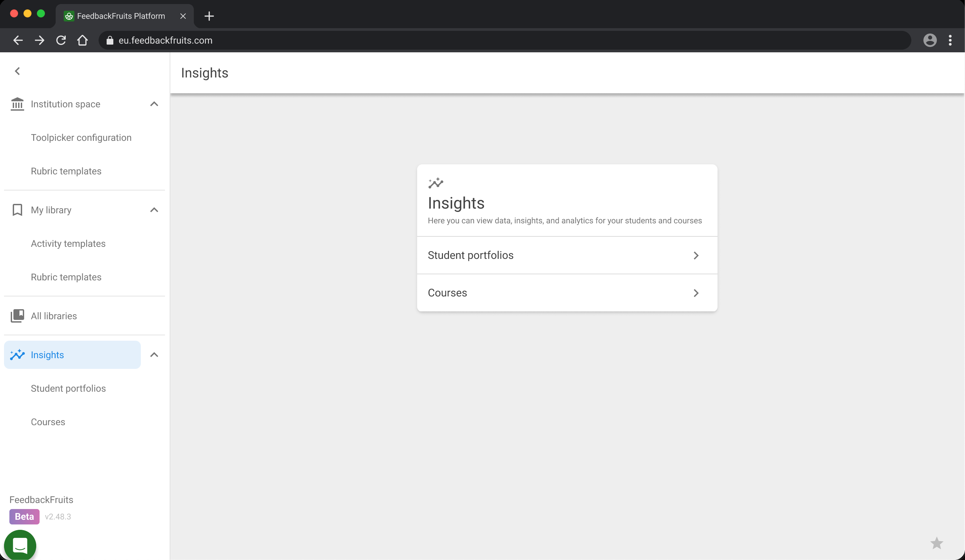Image resolution: width=965 pixels, height=560 pixels.
Task: Click the Institution space building icon
Action: [x=17, y=104]
